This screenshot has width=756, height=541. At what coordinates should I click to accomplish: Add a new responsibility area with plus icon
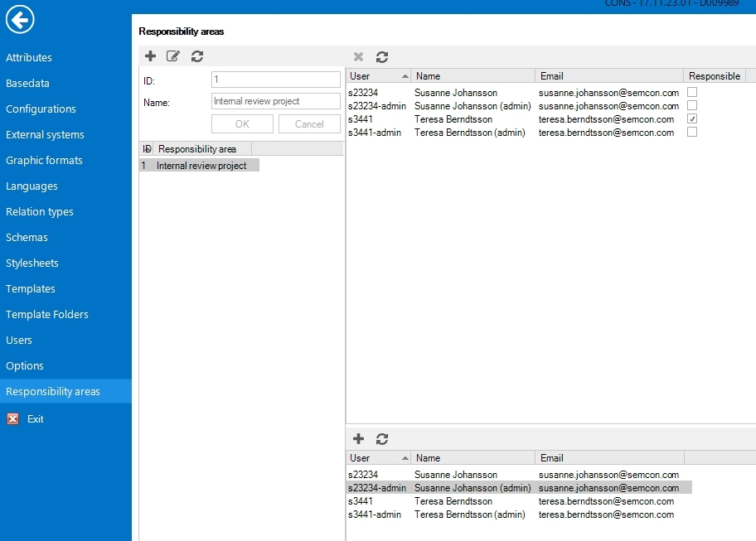pos(150,56)
